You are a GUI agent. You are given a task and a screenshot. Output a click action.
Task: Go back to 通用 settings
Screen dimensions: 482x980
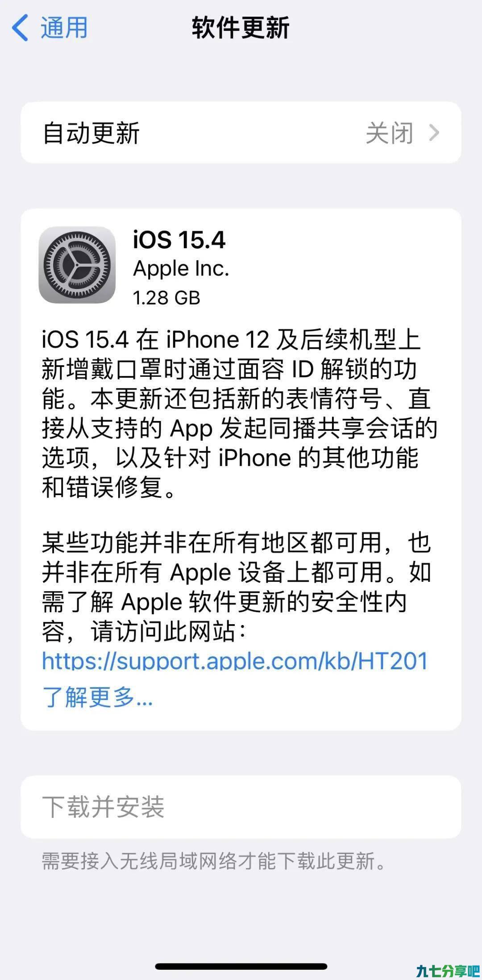(x=49, y=27)
